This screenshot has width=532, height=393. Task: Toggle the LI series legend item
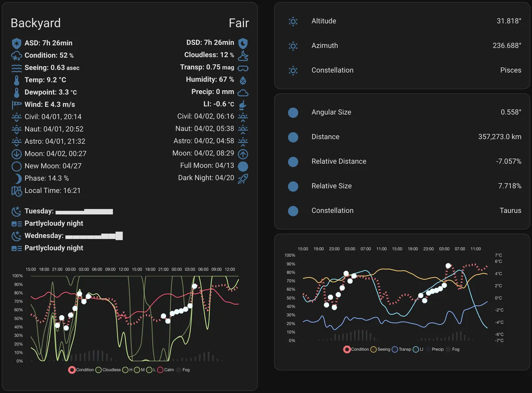(x=418, y=350)
